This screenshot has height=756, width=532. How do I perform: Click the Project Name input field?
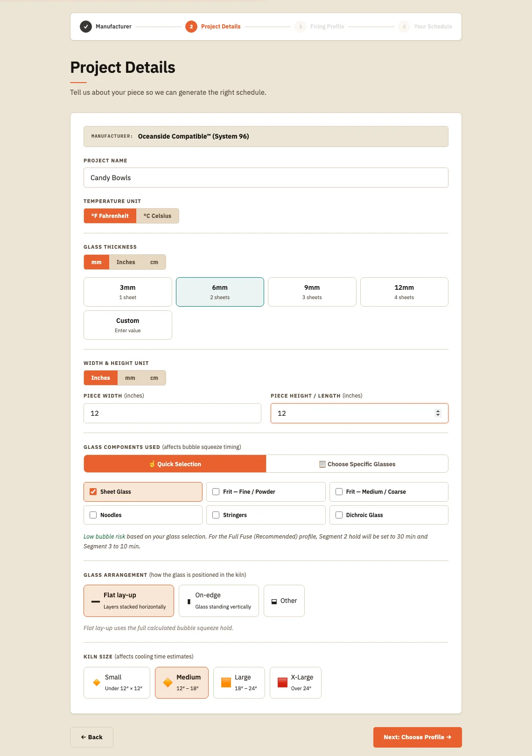[x=266, y=178]
